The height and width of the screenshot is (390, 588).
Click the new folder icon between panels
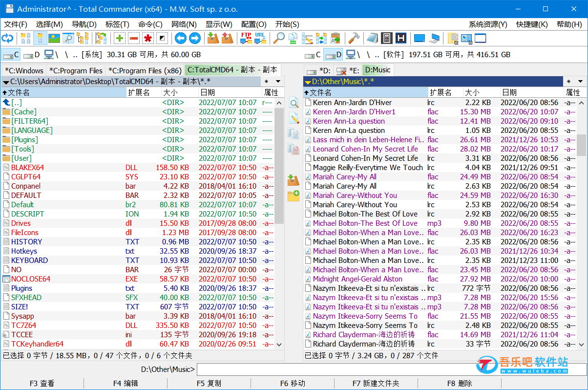[x=294, y=196]
